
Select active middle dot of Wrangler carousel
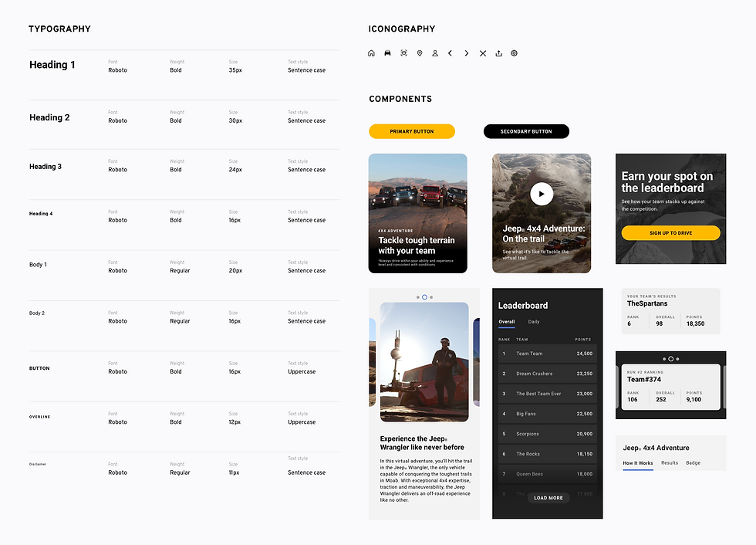pyautogui.click(x=424, y=297)
